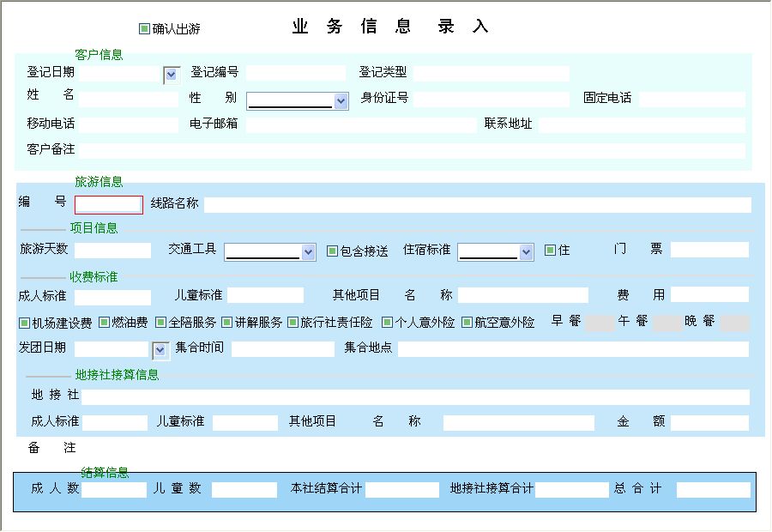Toggle the 讲解服务 checkbox

coord(226,322)
